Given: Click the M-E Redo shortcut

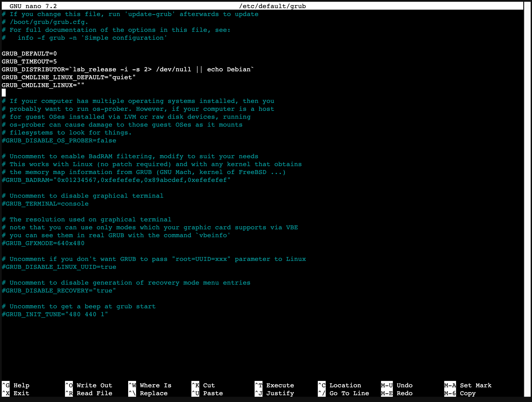Looking at the screenshot, I should (397, 393).
